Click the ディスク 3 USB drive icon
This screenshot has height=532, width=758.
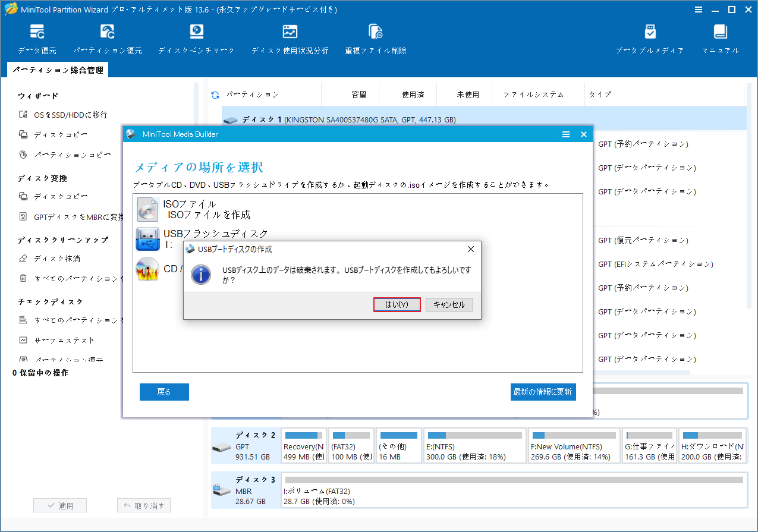[222, 491]
